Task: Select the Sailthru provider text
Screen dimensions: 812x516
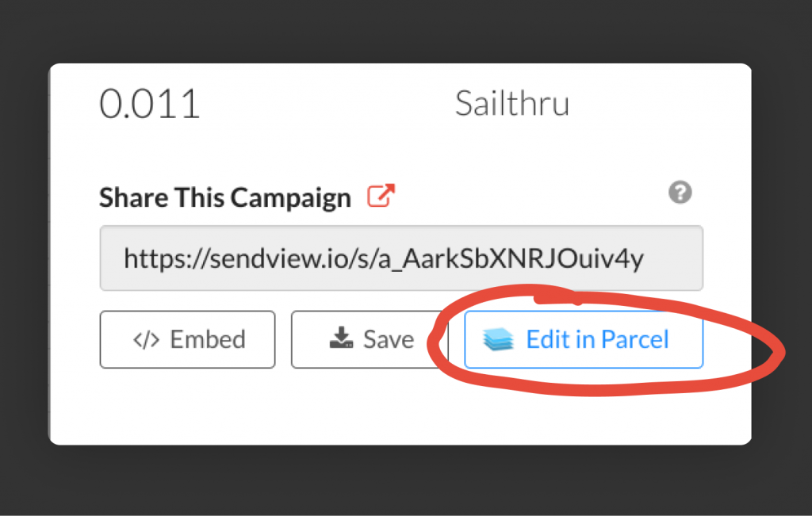Action: (x=511, y=104)
